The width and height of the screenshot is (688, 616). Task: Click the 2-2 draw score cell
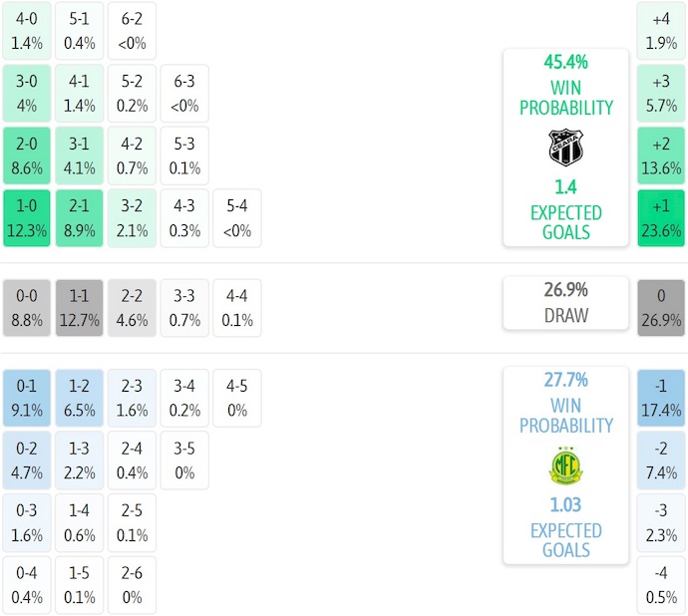132,308
